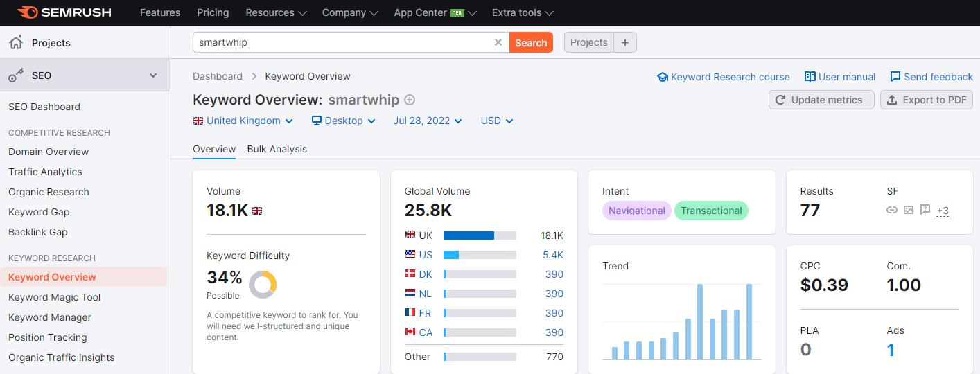Click the image SERP feature icon
980x374 pixels.
coord(909,210)
